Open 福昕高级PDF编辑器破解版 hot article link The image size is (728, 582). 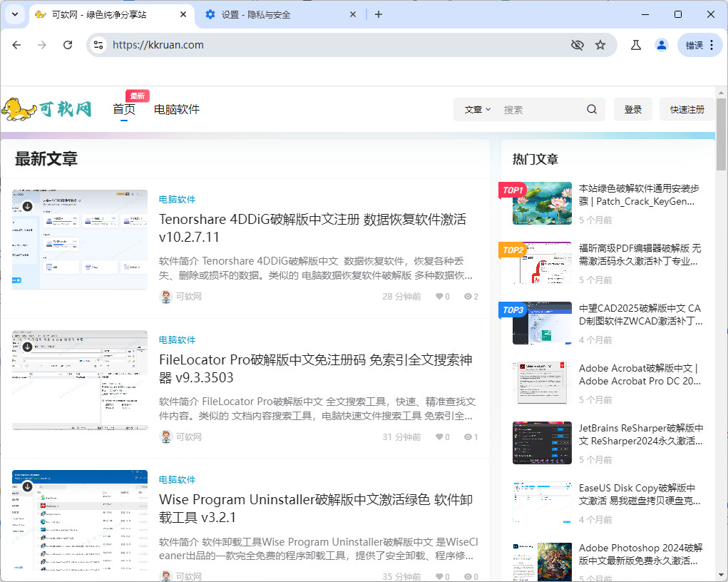tap(640, 255)
